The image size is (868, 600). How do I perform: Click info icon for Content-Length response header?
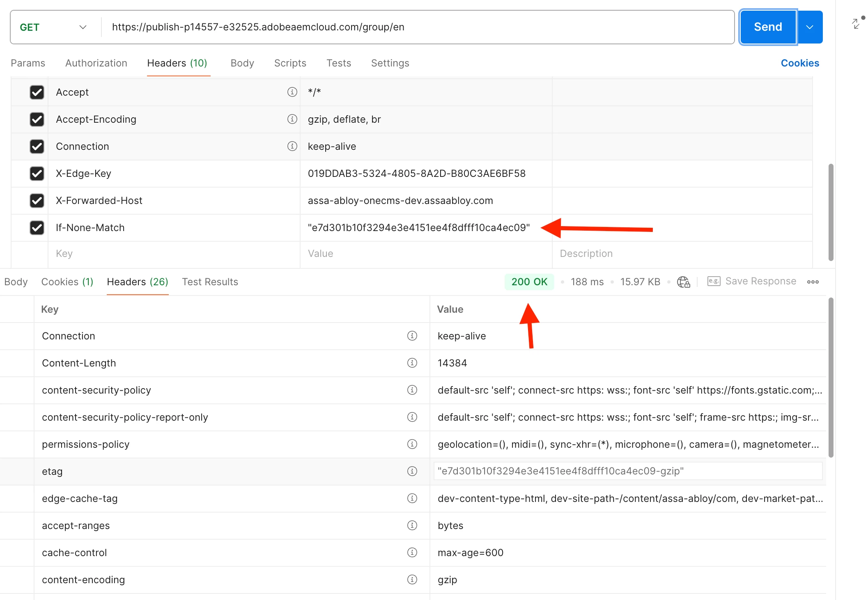pos(412,363)
